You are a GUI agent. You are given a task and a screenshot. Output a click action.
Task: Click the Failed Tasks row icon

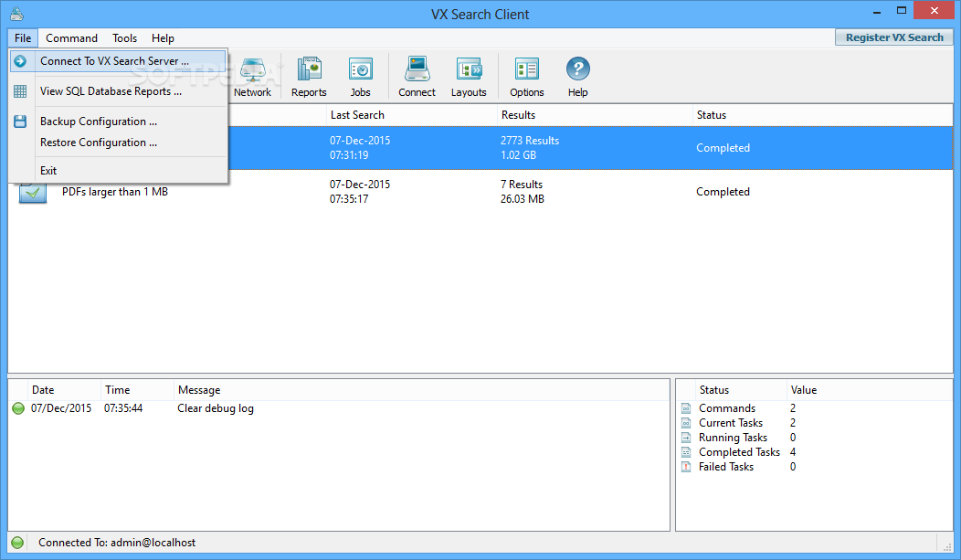[686, 467]
